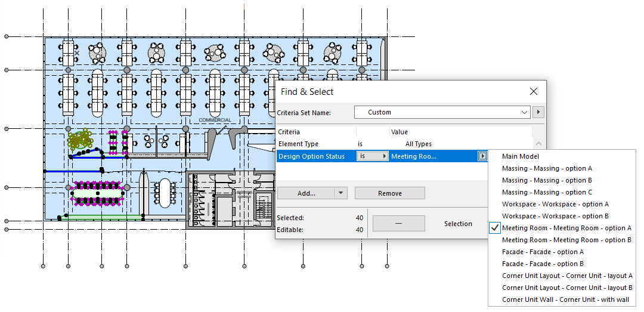Expand the Criteria Set Name dropdown
The height and width of the screenshot is (312, 644).
524,112
